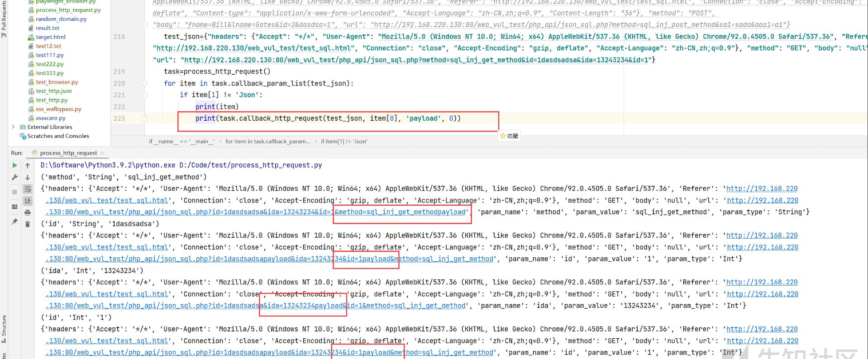Toggle Soft-Wrap in the Run console
This screenshot has width=868, height=359.
coord(28,189)
